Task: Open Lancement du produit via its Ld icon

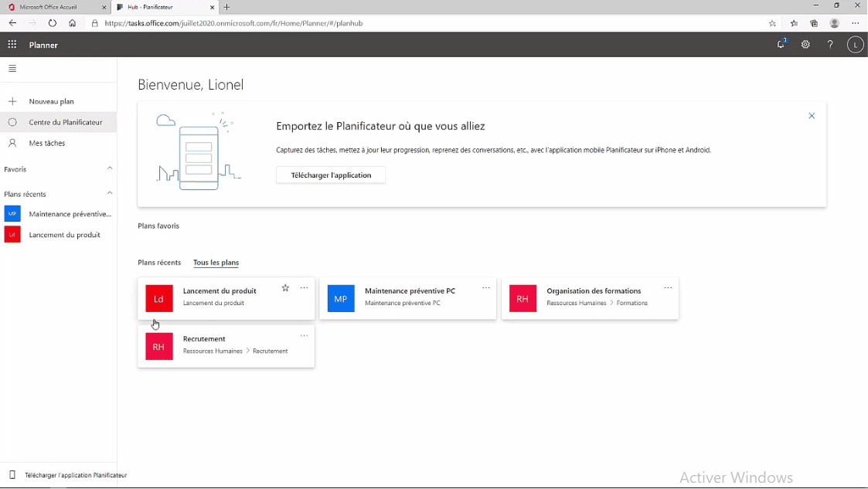Action: pos(12,235)
